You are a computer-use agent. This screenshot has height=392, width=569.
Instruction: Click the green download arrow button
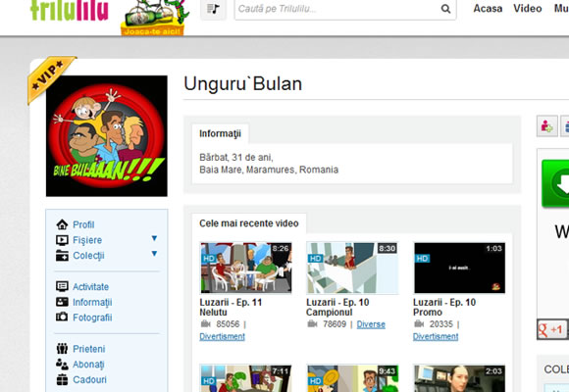(x=555, y=184)
